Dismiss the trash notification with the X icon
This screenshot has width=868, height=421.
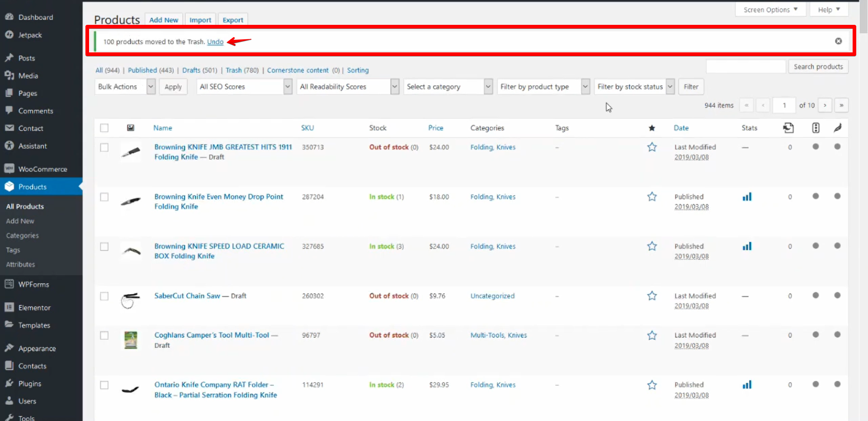click(838, 41)
